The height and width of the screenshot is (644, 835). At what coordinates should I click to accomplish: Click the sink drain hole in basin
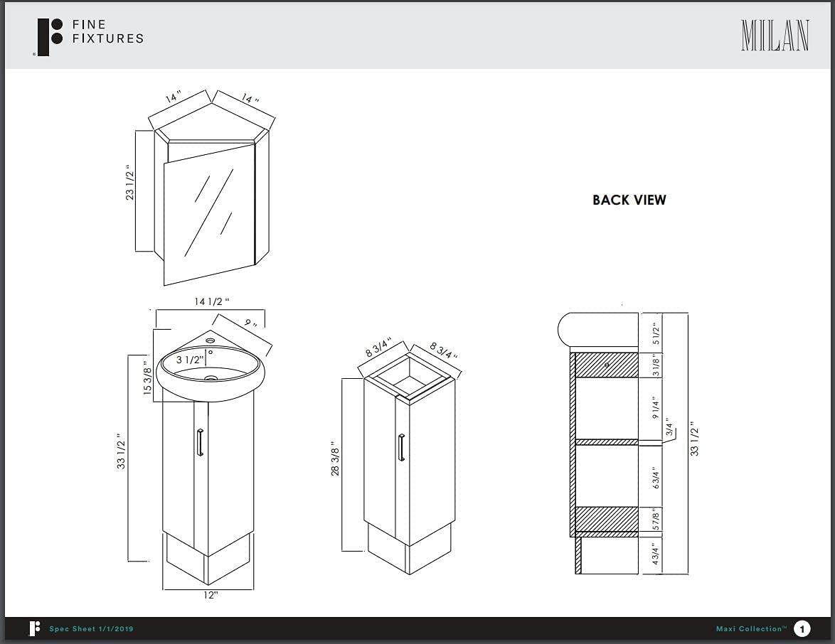pyautogui.click(x=211, y=378)
